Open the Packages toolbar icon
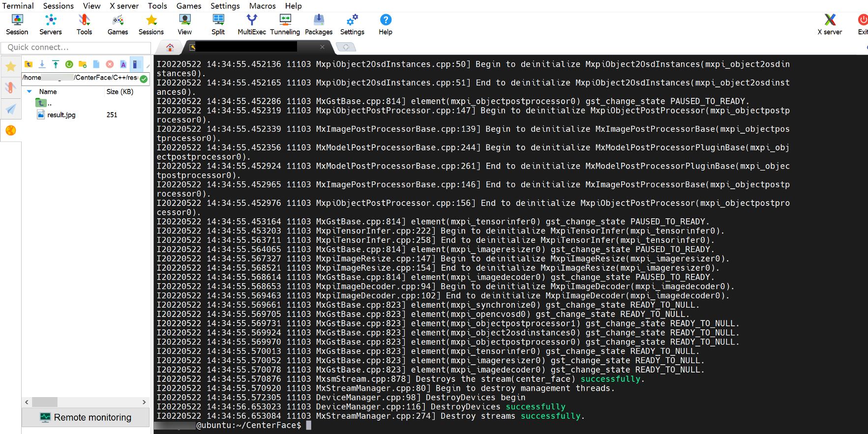 [x=319, y=25]
